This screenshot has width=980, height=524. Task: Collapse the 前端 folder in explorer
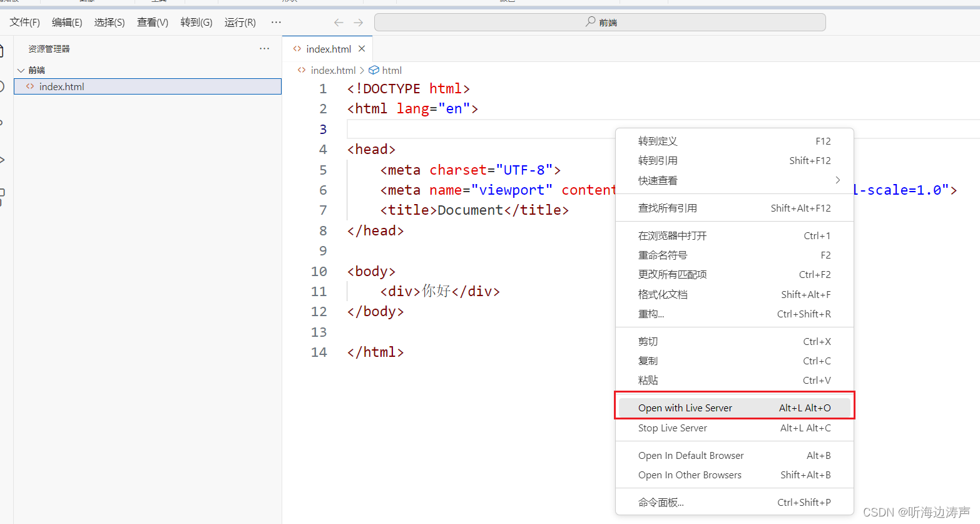click(21, 70)
